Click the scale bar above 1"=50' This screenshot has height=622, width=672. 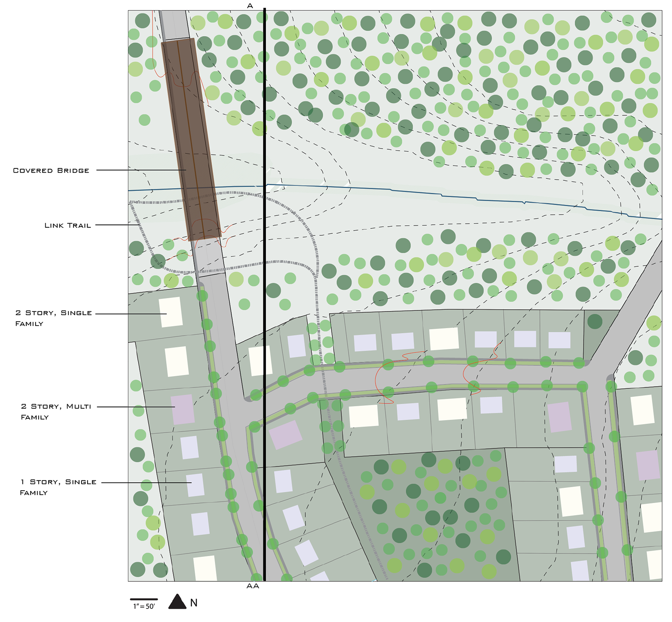click(x=144, y=599)
